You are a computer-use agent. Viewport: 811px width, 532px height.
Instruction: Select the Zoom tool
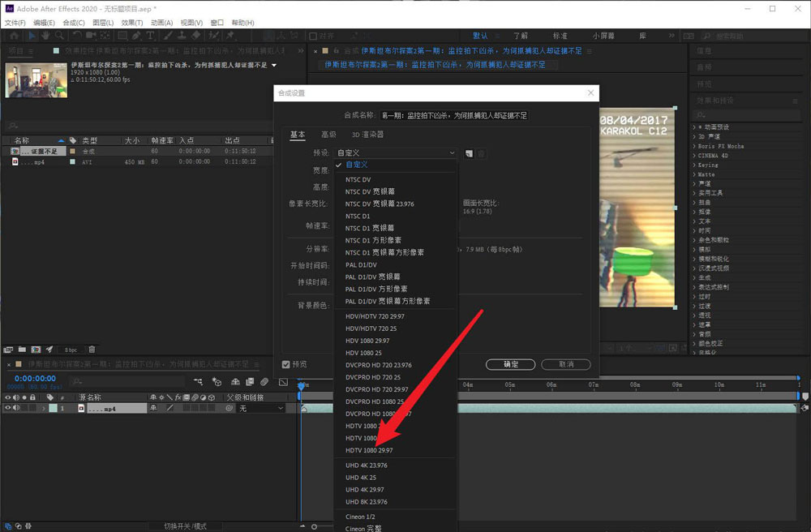tap(59, 35)
